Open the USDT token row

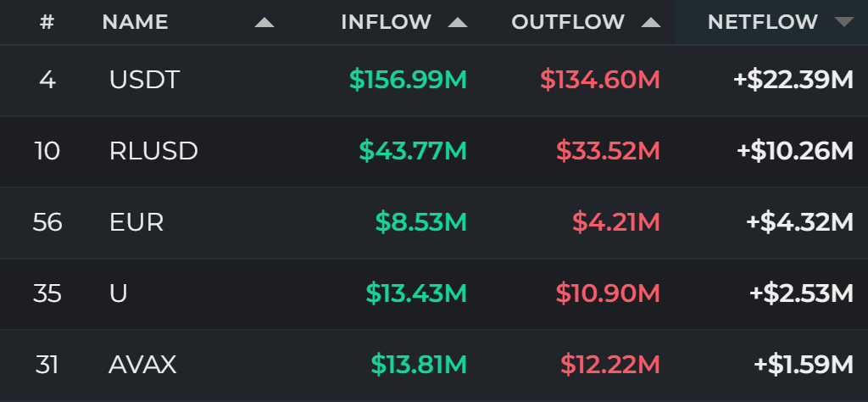click(x=434, y=81)
